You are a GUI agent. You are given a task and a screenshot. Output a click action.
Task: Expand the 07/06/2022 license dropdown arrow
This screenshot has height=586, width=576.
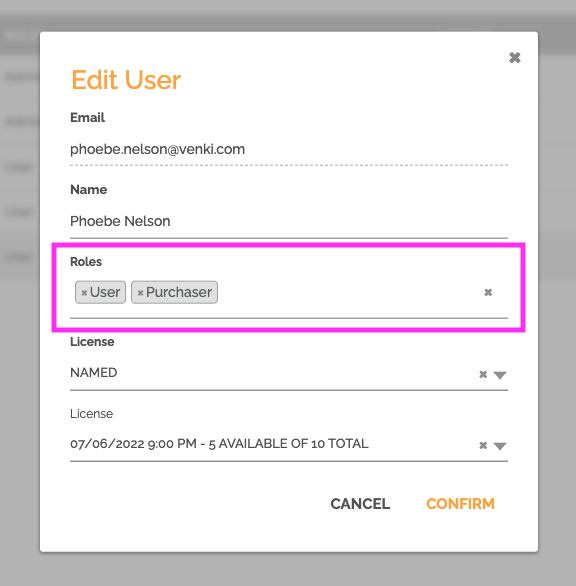tap(500, 445)
